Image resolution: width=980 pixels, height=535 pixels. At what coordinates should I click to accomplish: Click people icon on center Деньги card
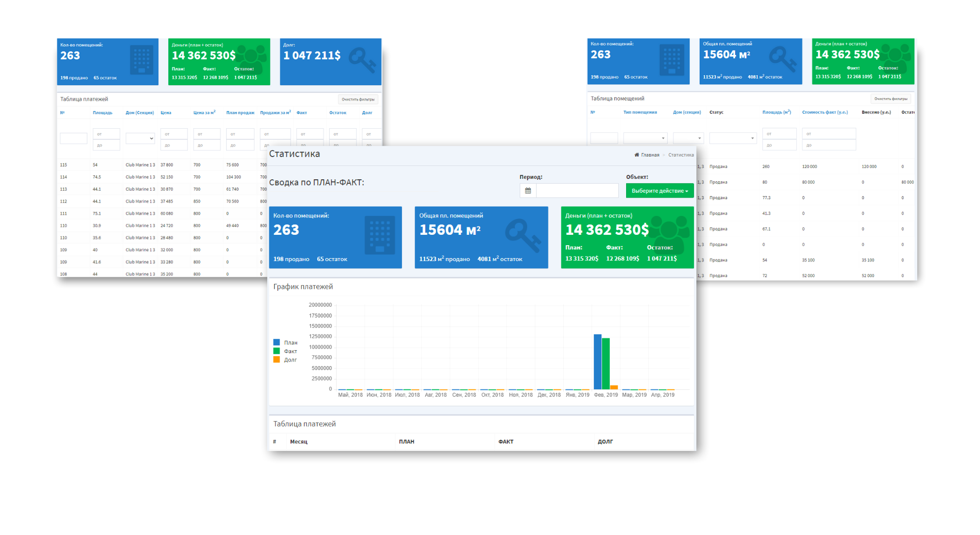pos(669,234)
